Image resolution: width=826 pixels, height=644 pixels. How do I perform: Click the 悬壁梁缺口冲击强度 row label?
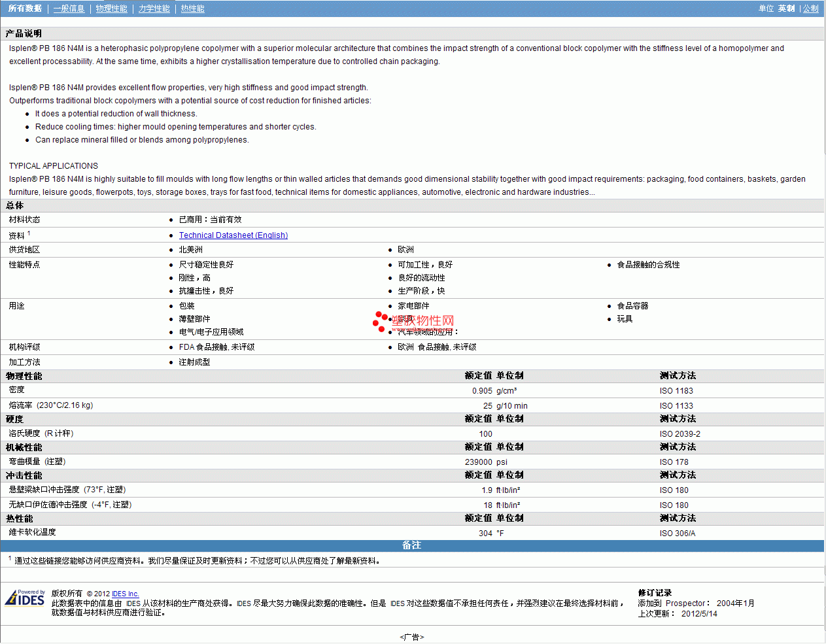click(x=67, y=490)
